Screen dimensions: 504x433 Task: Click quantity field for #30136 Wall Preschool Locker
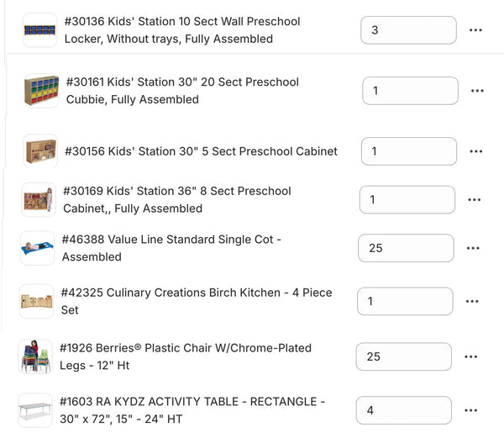click(408, 30)
